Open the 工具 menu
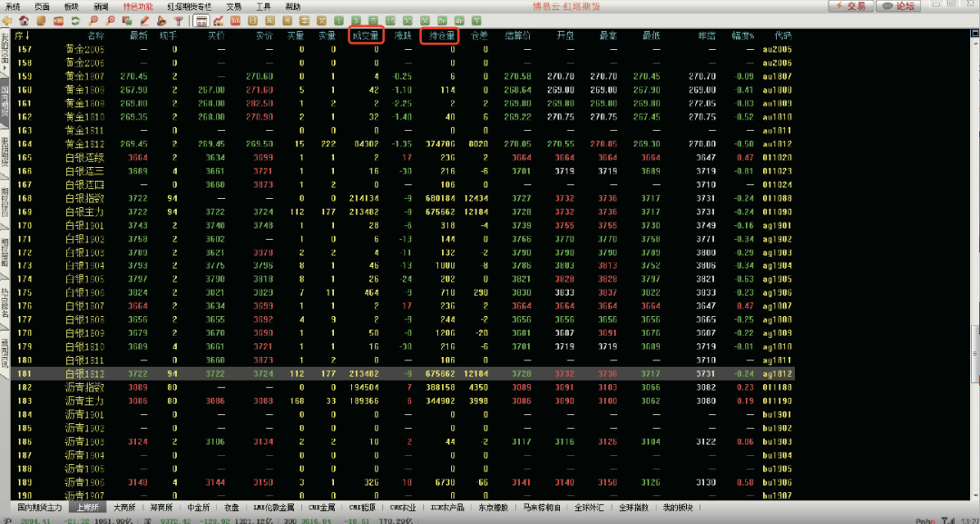980x524 pixels. (x=263, y=5)
